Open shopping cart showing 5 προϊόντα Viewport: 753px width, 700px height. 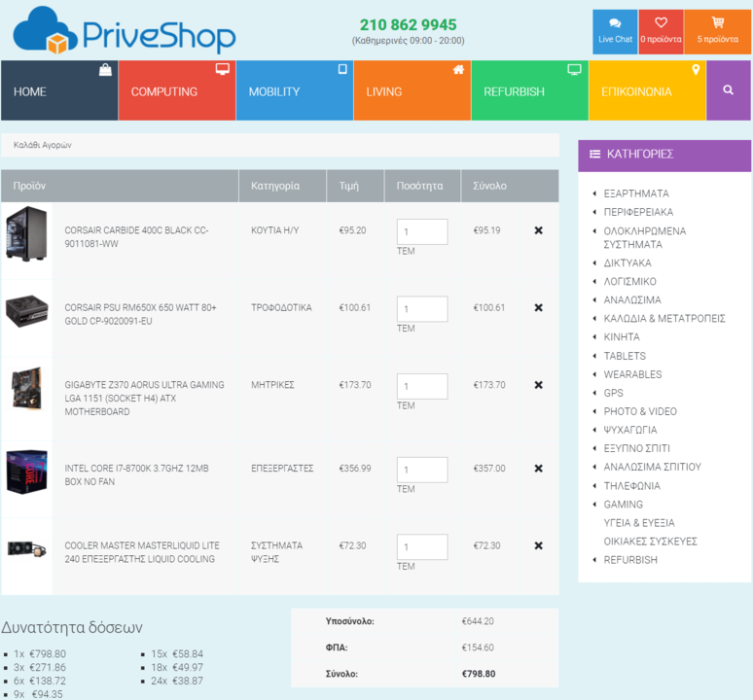click(717, 32)
